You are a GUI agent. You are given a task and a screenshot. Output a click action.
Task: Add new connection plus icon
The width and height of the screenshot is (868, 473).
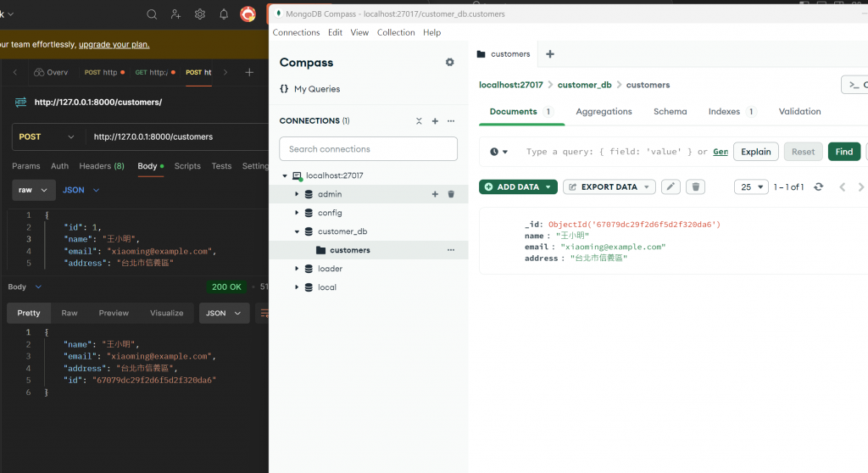435,120
